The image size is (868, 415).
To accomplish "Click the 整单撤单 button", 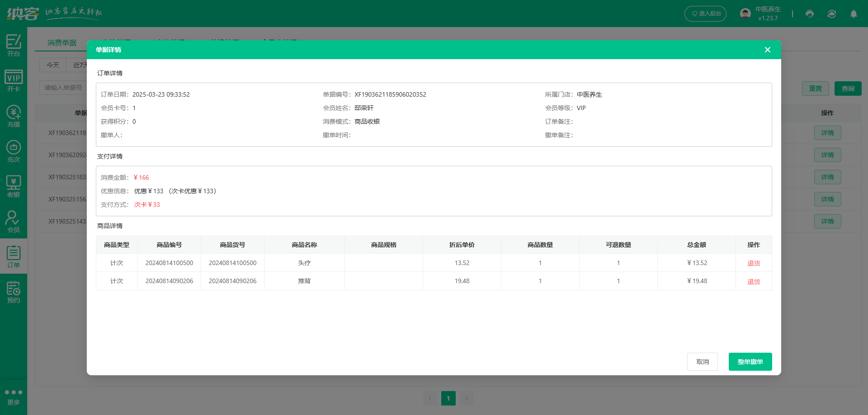I will point(750,361).
